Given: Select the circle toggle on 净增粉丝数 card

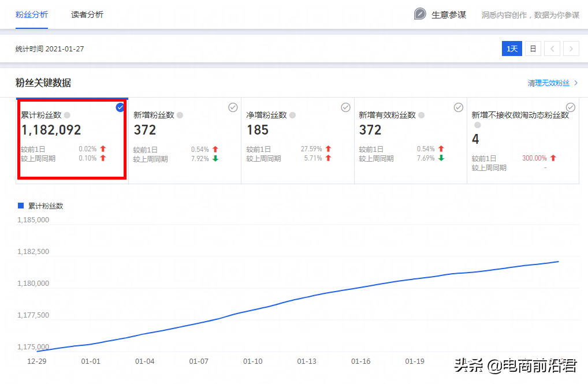Looking at the screenshot, I should click(x=345, y=107).
